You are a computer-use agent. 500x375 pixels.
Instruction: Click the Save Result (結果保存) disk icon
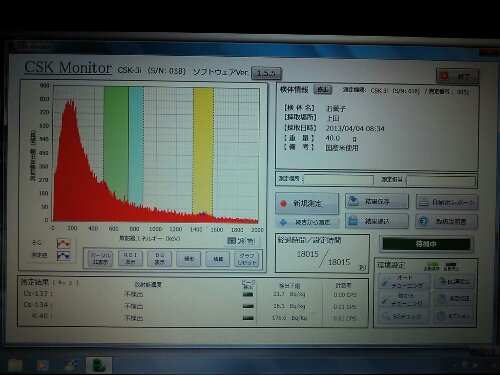(353, 201)
